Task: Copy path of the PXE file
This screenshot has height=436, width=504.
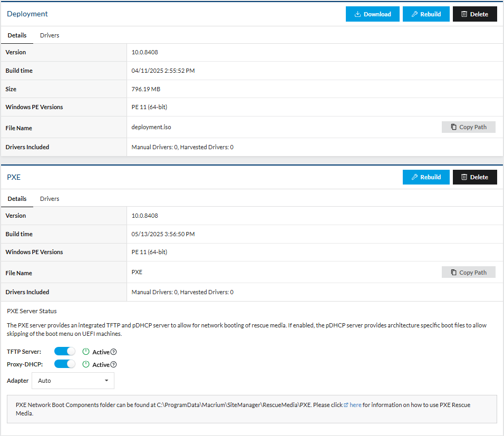Action: point(468,273)
